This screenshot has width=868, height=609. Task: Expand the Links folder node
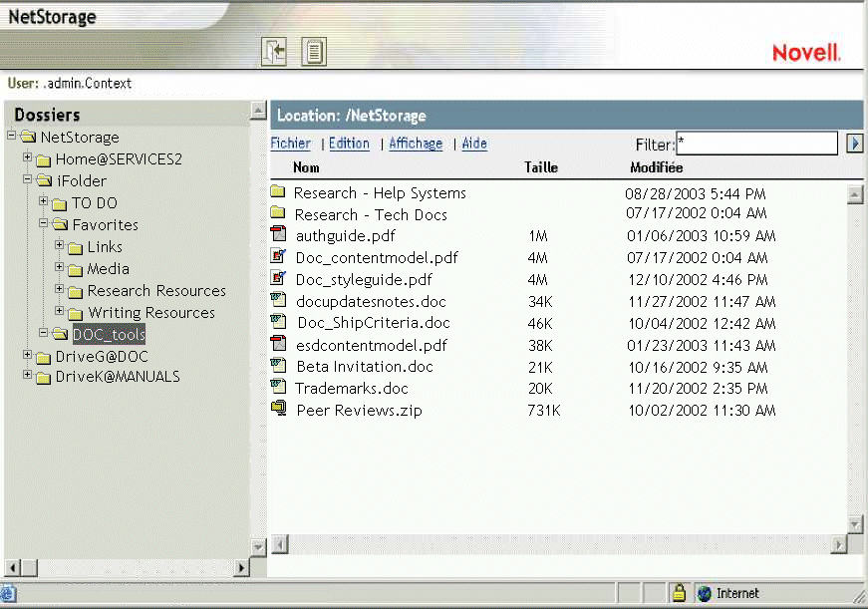point(59,245)
